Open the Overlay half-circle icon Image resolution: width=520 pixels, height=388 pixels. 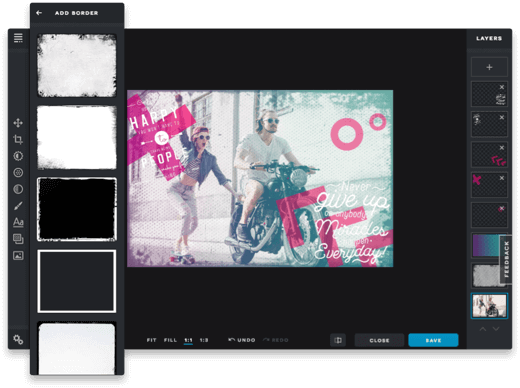click(x=18, y=189)
